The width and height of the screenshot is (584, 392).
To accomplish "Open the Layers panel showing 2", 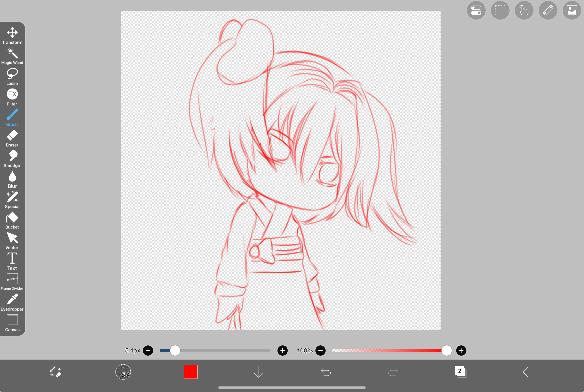I will tap(460, 372).
